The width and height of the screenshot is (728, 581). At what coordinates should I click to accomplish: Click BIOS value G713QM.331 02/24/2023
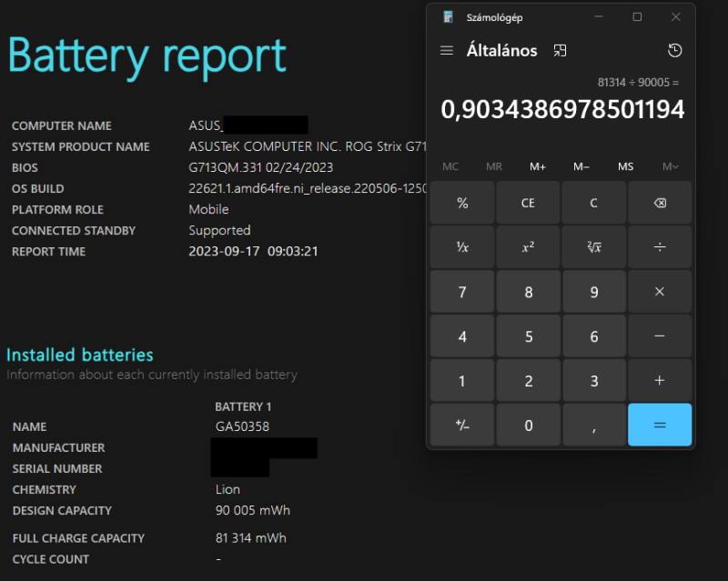[261, 167]
